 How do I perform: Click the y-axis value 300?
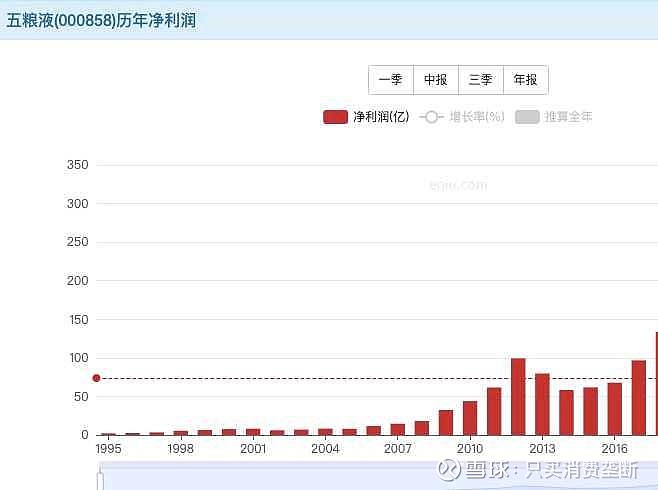coord(78,204)
